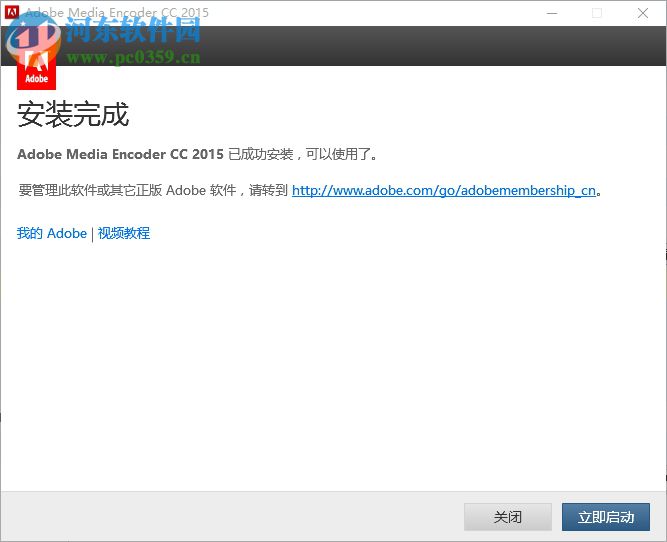Screen dimensions: 667x542
Task: Click the 关闭 close button
Action: click(x=507, y=517)
